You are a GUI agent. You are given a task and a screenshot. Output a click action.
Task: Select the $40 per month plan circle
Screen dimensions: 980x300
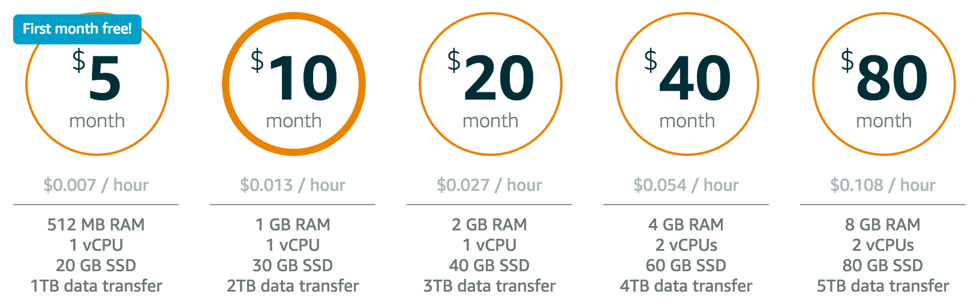tap(687, 84)
